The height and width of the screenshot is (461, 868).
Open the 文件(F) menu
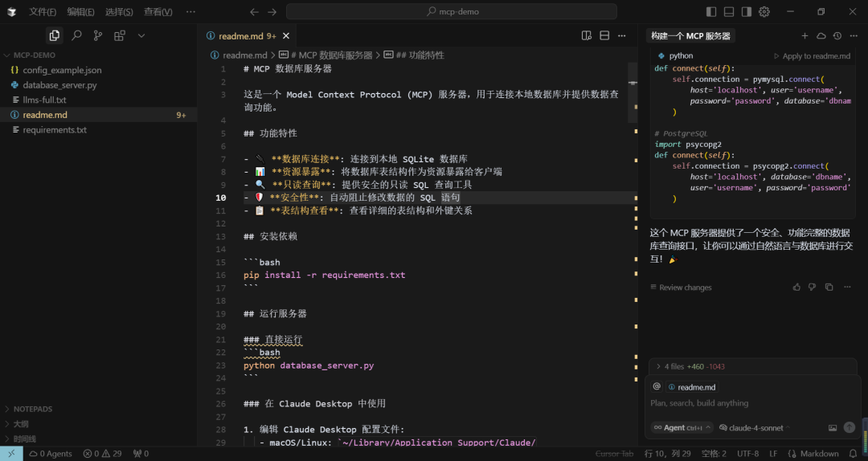point(43,12)
